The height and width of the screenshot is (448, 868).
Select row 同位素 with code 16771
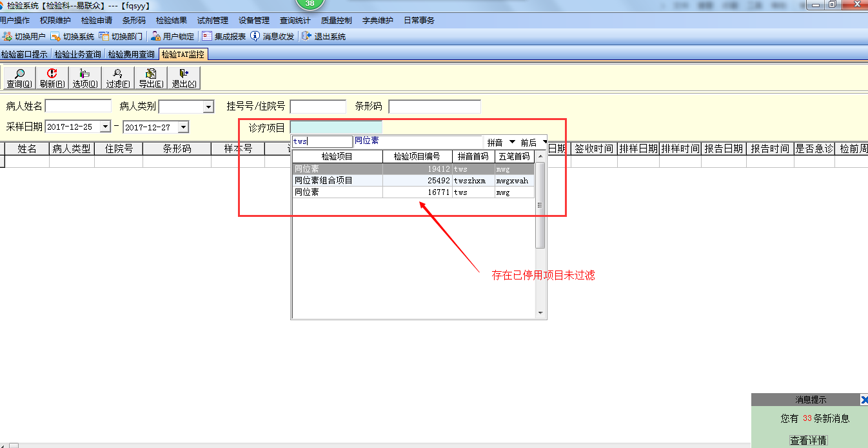click(x=413, y=192)
